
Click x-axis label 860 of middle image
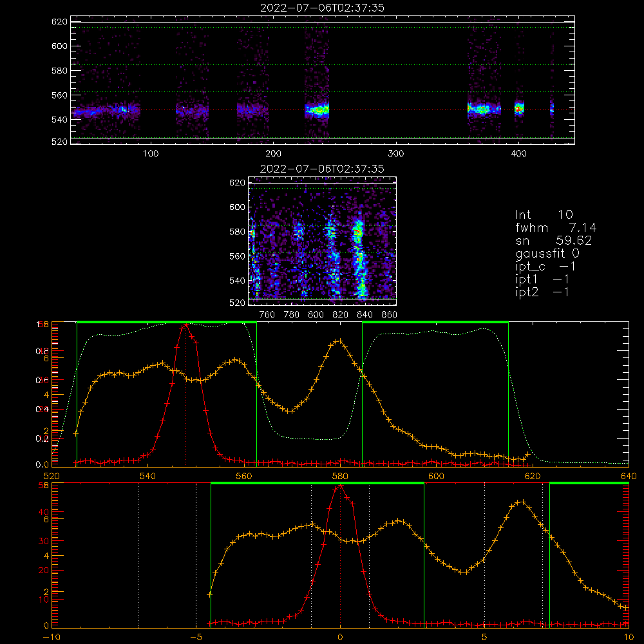[x=390, y=315]
